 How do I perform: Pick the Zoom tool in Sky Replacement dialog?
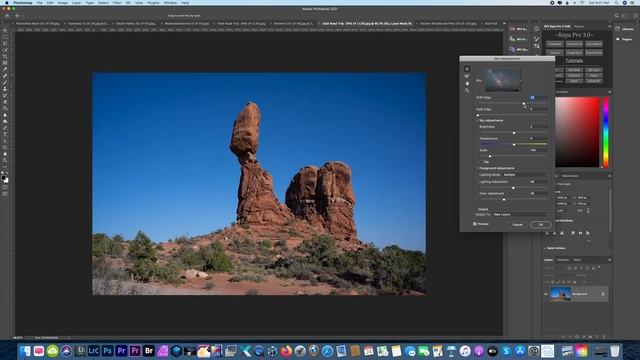(x=467, y=91)
